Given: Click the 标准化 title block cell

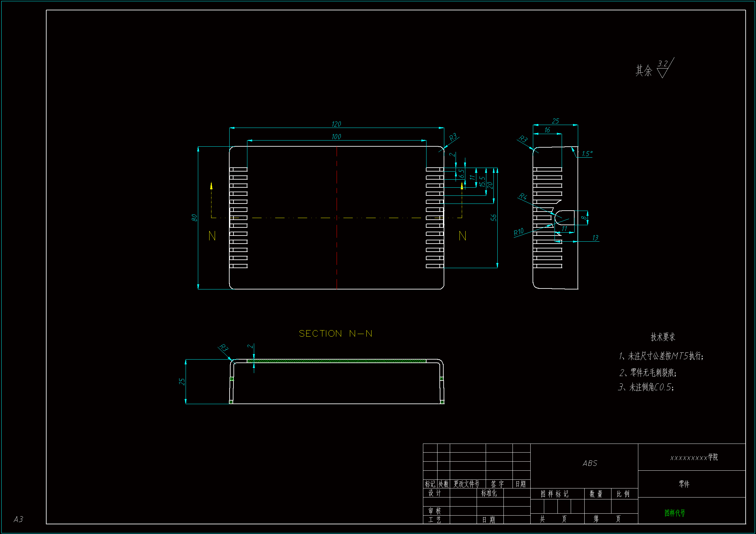Looking at the screenshot, I should click(x=489, y=493).
